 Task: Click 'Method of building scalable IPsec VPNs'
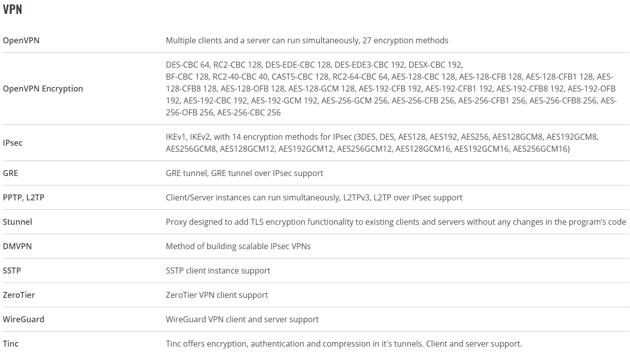click(238, 246)
